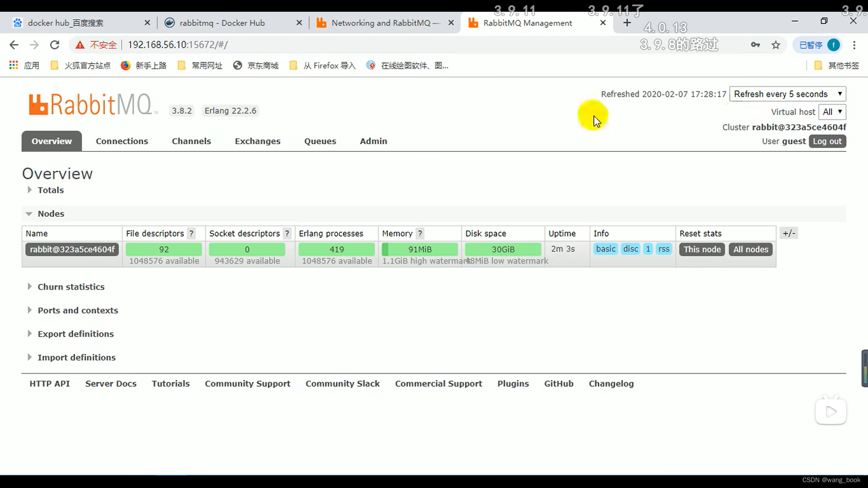Image resolution: width=868 pixels, height=488 pixels.
Task: Reset stats for All nodes
Action: 750,249
